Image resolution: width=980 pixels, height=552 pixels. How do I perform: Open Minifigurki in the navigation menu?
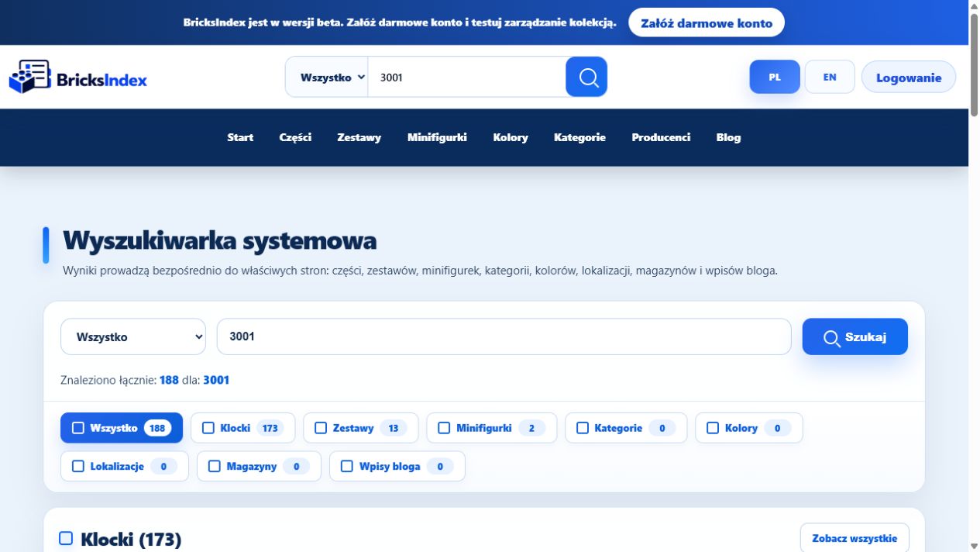point(437,137)
